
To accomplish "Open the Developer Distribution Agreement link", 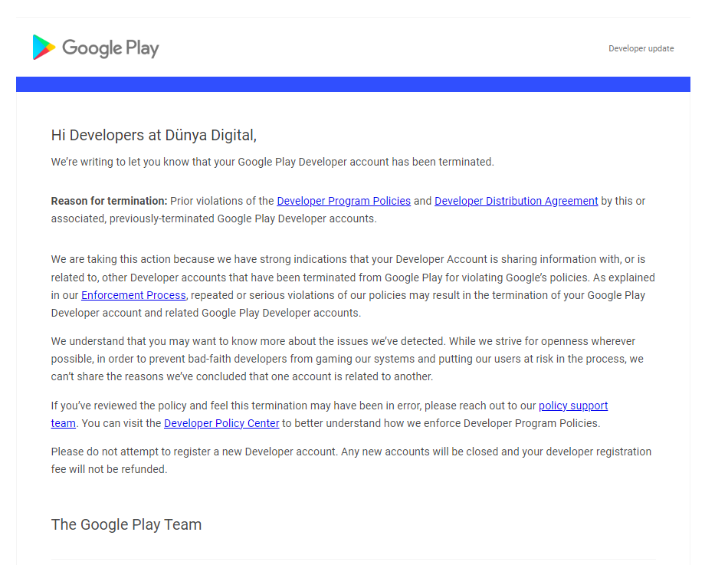I will (x=516, y=201).
